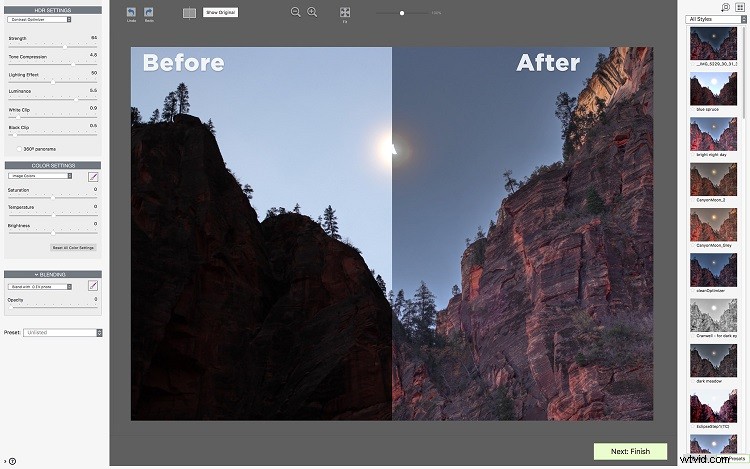The image size is (750, 469).
Task: Open the help icon at bottom left
Action: pyautogui.click(x=12, y=461)
